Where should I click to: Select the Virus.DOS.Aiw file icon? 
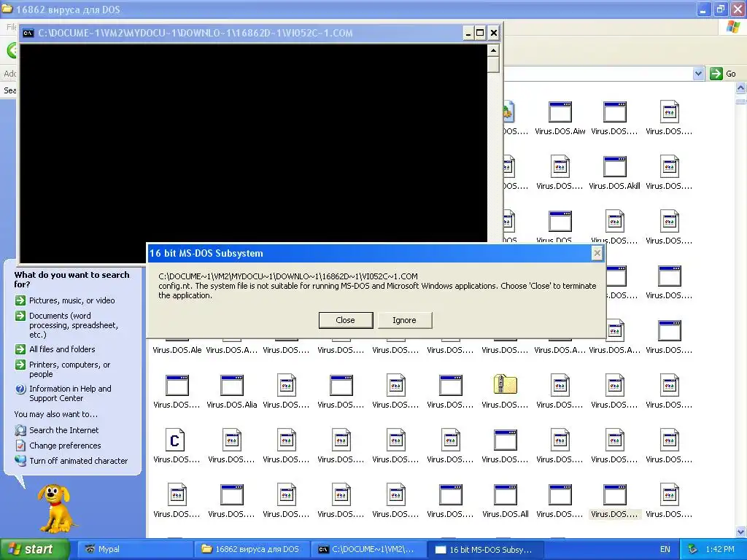560,112
